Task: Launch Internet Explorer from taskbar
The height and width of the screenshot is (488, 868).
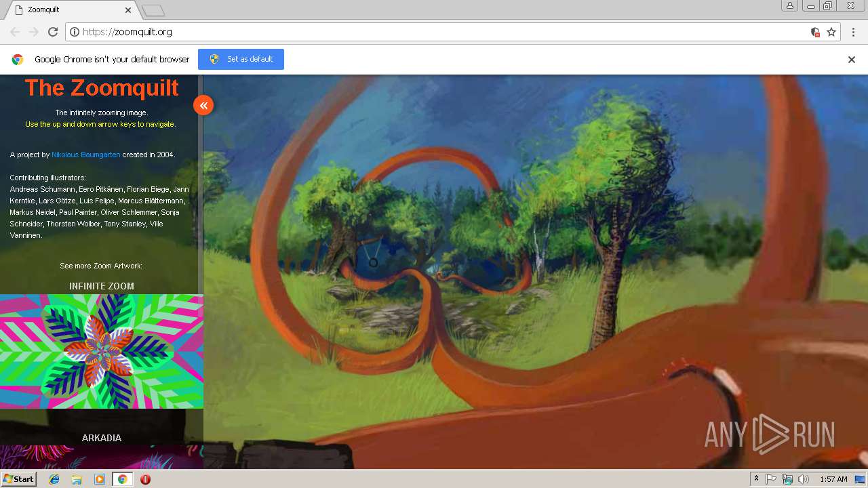Action: tap(54, 479)
